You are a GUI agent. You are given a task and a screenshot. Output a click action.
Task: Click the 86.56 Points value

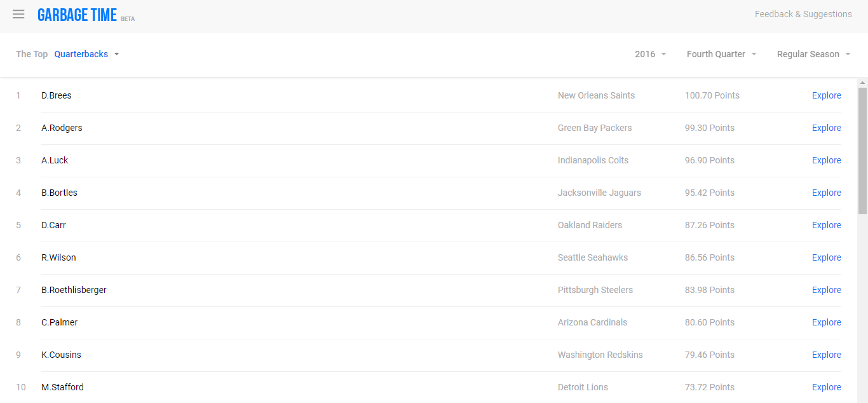[x=710, y=257]
